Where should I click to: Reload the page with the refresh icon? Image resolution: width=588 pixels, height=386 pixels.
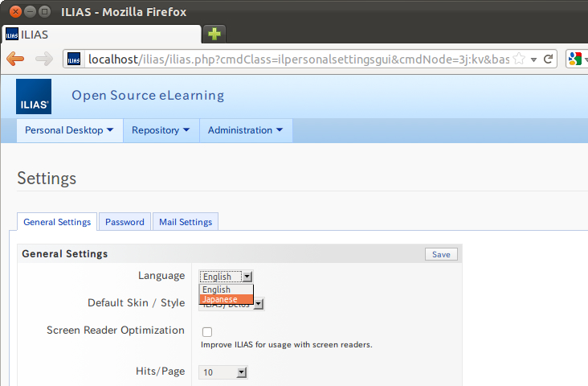coord(549,59)
